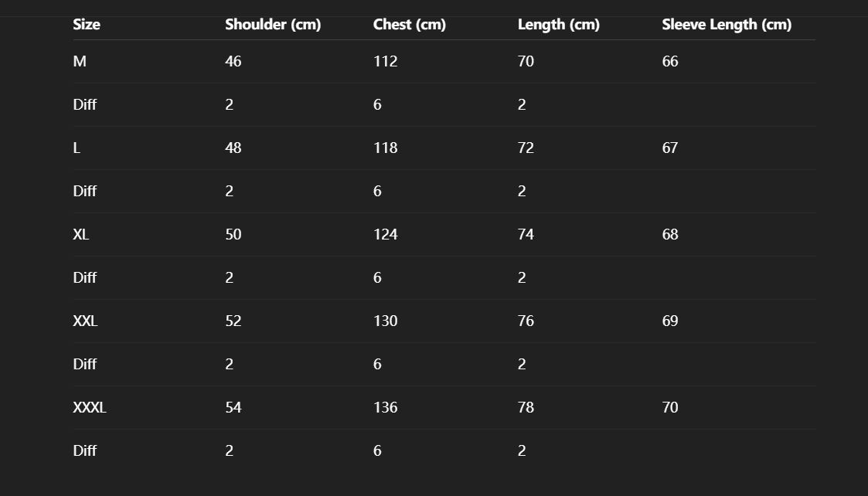Select sleeve length value 68
Viewport: 868px width, 496px height.
pos(670,235)
